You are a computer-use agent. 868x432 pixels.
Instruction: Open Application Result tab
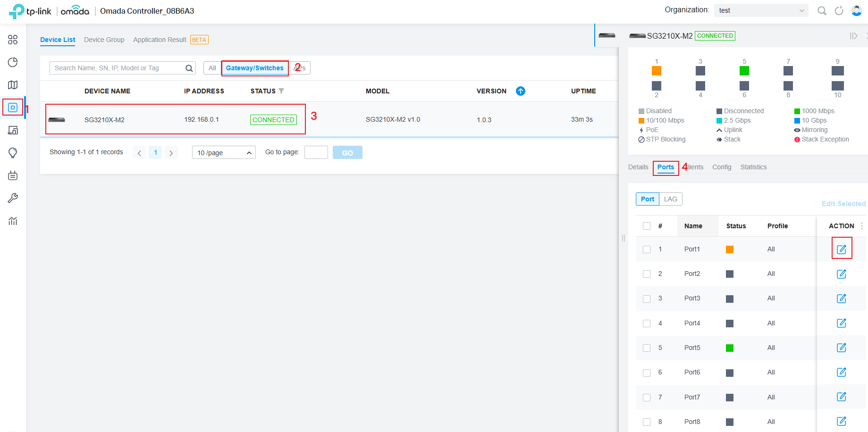160,40
